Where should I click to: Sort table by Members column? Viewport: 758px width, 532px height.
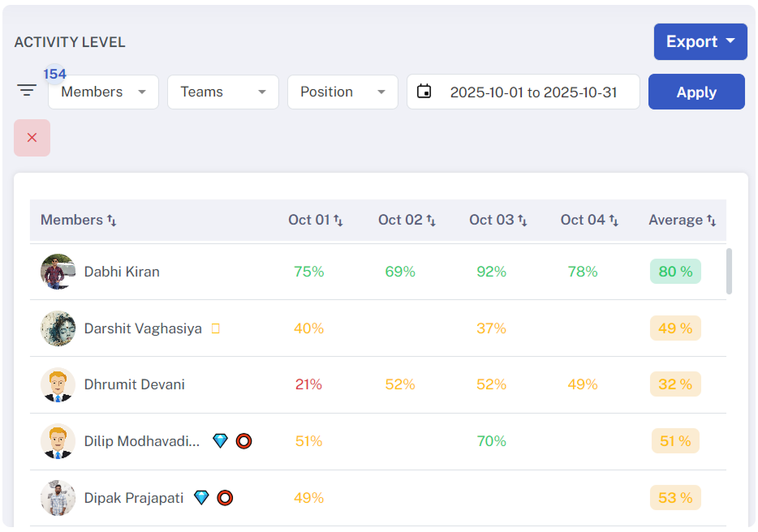pos(112,221)
